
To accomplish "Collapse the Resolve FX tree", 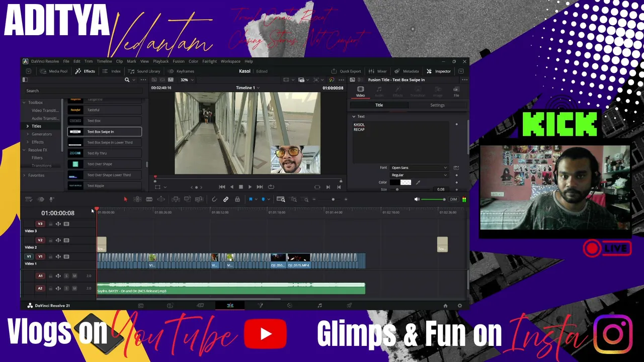I will click(24, 150).
